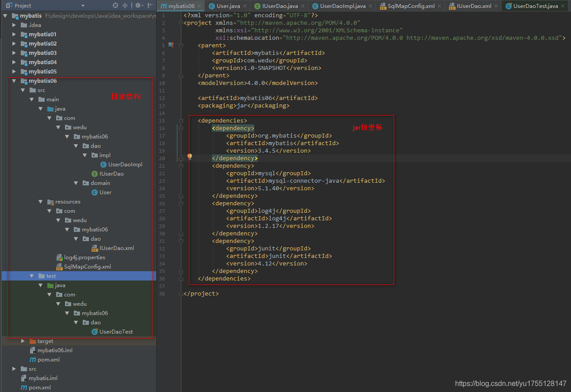571x392 pixels.
Task: Click the Maven icon in the editor gutter
Action: 171,45
